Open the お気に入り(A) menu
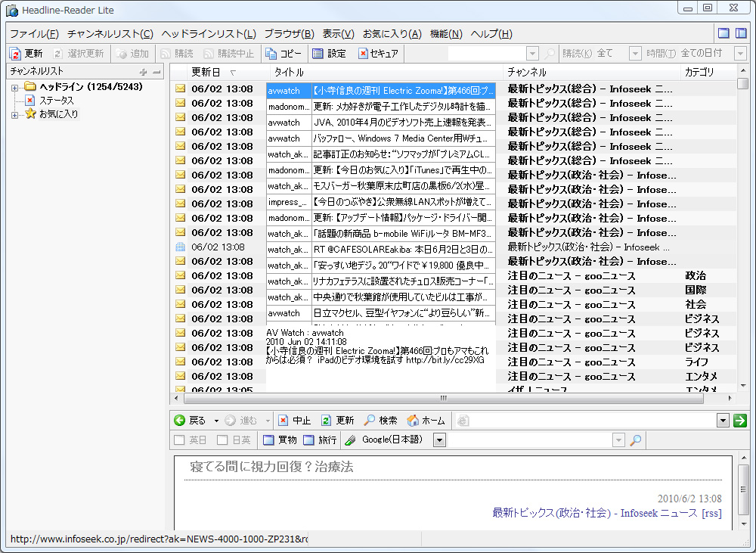The height and width of the screenshot is (553, 756). tap(392, 34)
